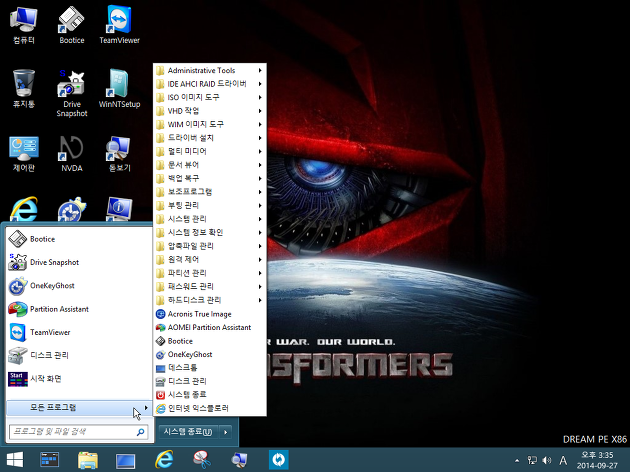Viewport: 630px width, 472px height.
Task: Launch Acronis True Image from programs list
Action: point(210,314)
